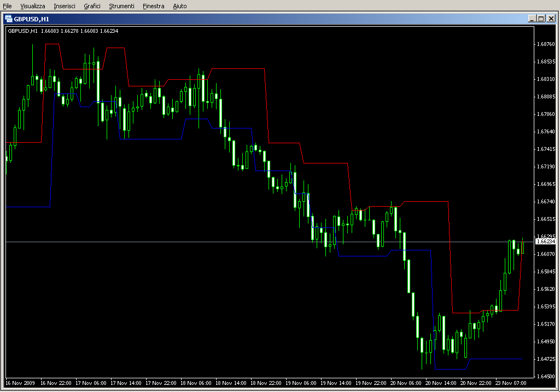The image size is (560, 392).
Task: Close the GBPUSD,H1 chart window
Action: 551,19
